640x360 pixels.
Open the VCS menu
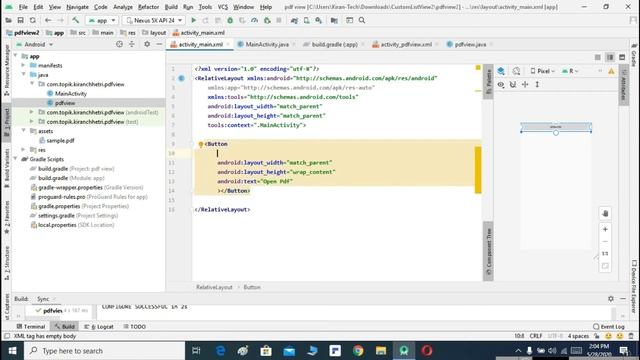[x=222, y=7]
